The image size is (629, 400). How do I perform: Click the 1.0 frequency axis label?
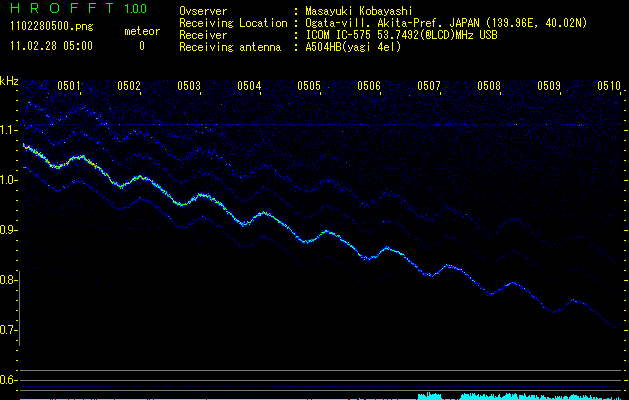(9, 180)
